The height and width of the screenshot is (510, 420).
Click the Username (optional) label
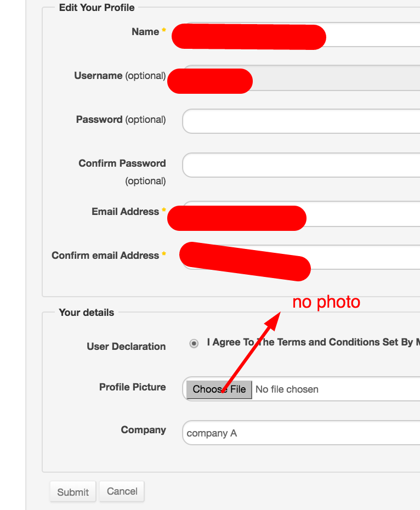pyautogui.click(x=120, y=76)
